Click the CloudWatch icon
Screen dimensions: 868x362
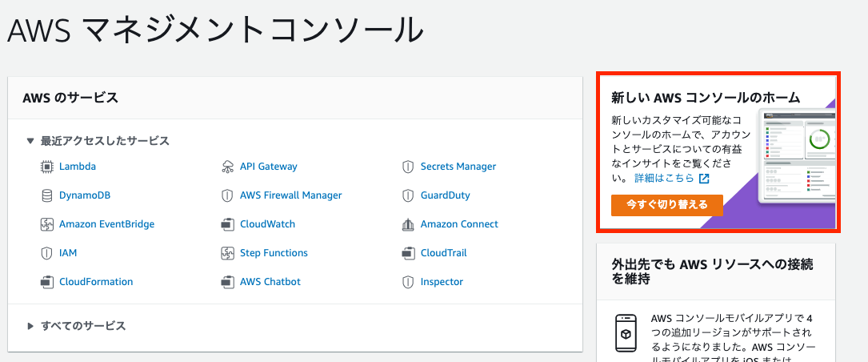(227, 224)
